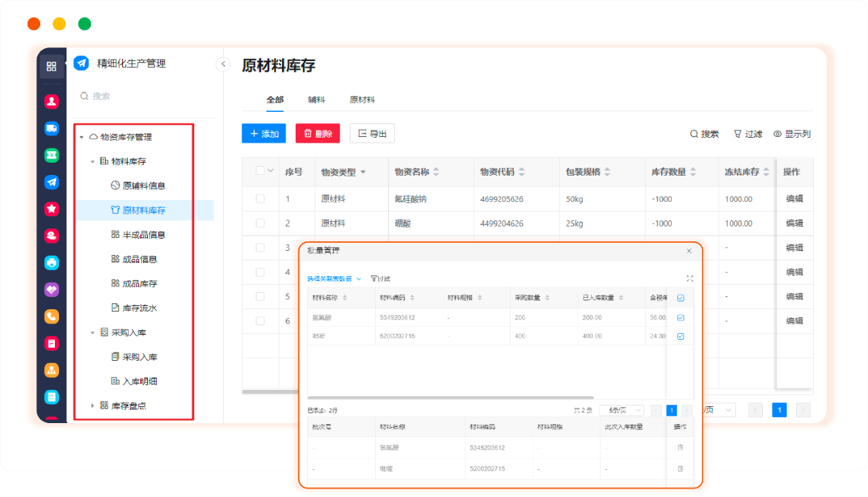Image resolution: width=868 pixels, height=497 pixels.
Task: Sort by the 物资名称 column
Action: coord(436,172)
